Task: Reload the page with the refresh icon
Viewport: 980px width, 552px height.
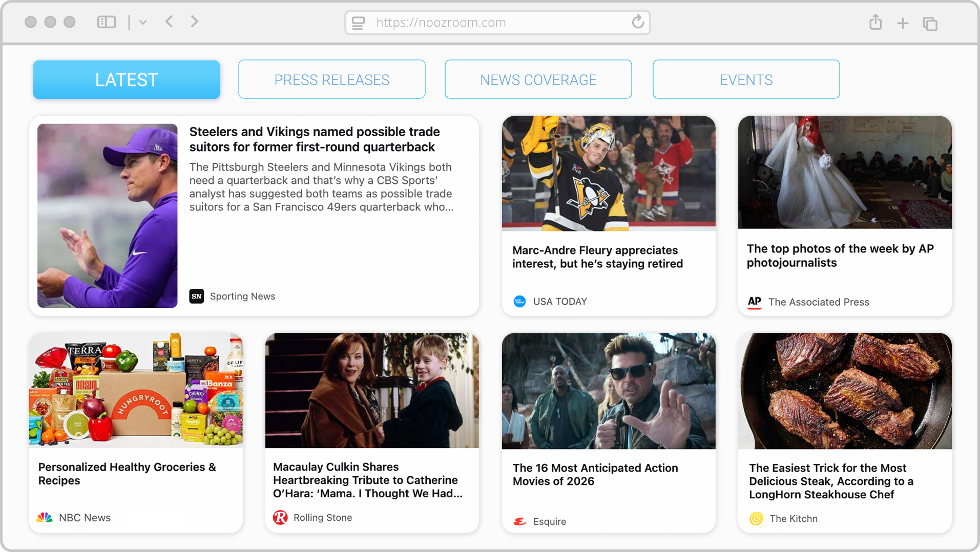Action: coord(637,22)
